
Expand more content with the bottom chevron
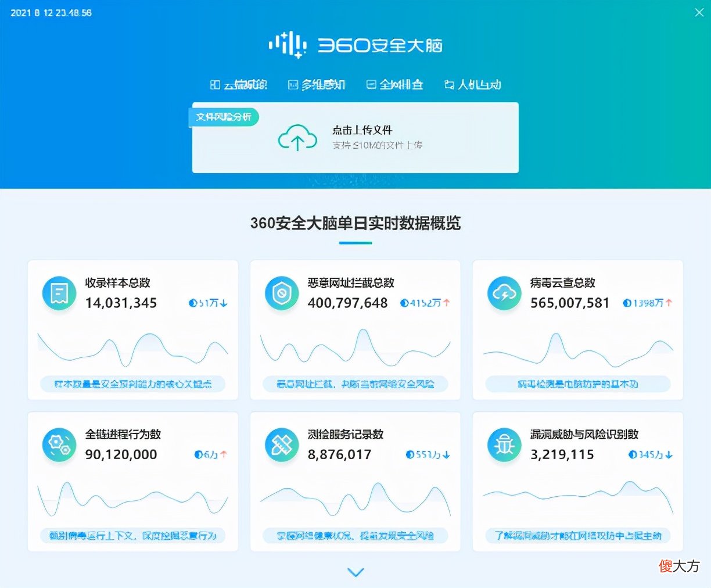355,572
